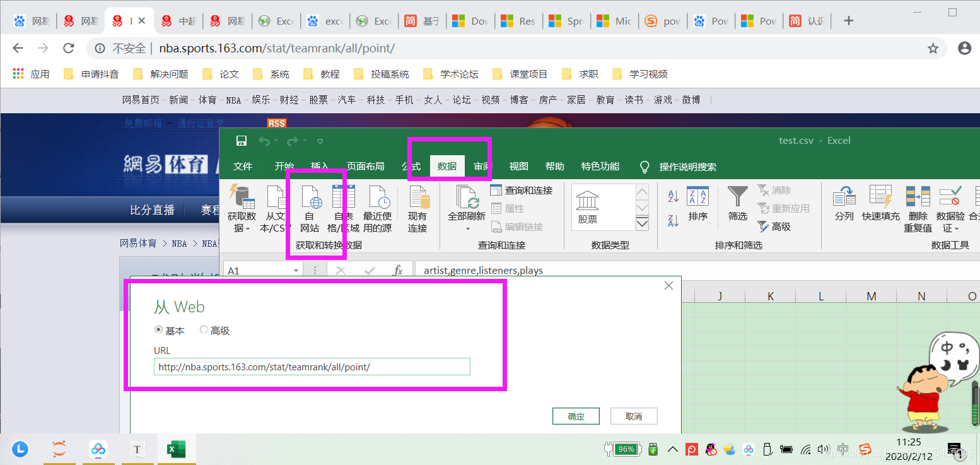Click the OK (确定) button

point(576,416)
